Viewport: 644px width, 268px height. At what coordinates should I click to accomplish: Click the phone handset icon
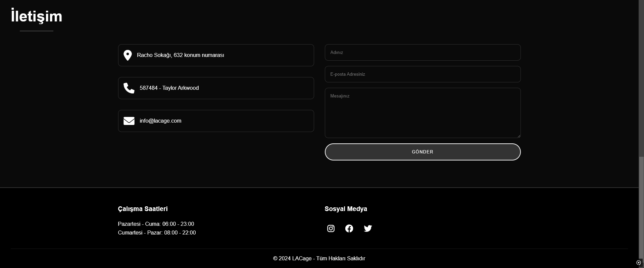129,88
